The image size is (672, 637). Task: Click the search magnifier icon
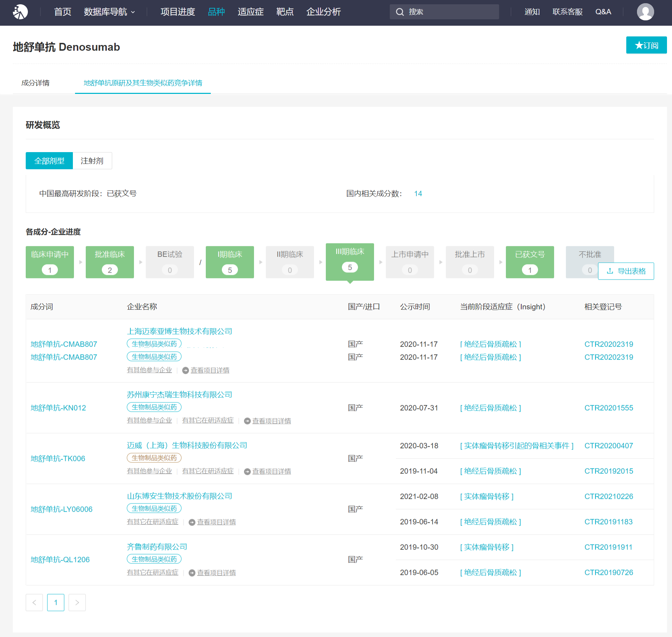(x=400, y=12)
